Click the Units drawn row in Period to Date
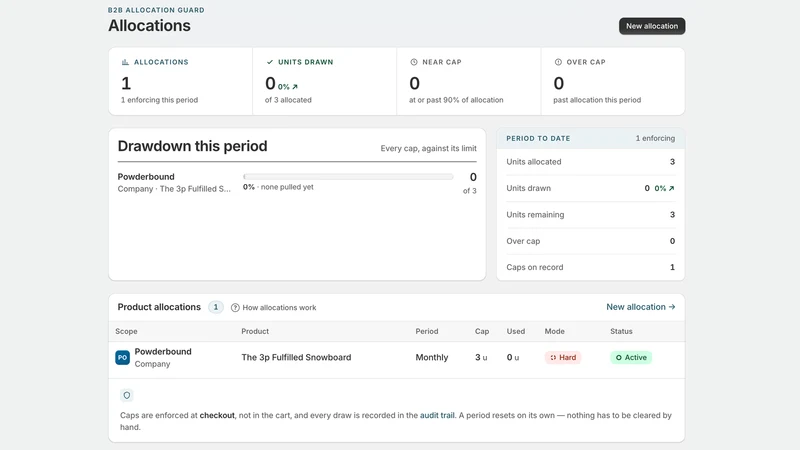The image size is (800, 450). [590, 188]
